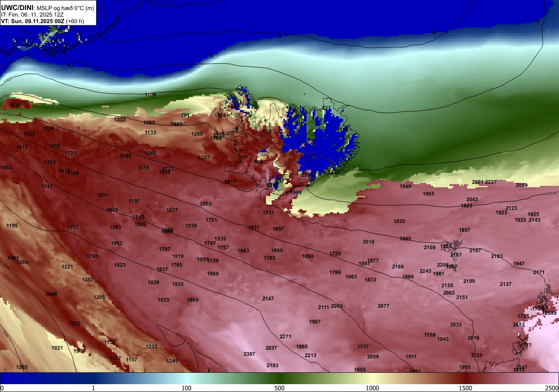
Task: Click the height value 1833
Action: pyautogui.click(x=399, y=221)
